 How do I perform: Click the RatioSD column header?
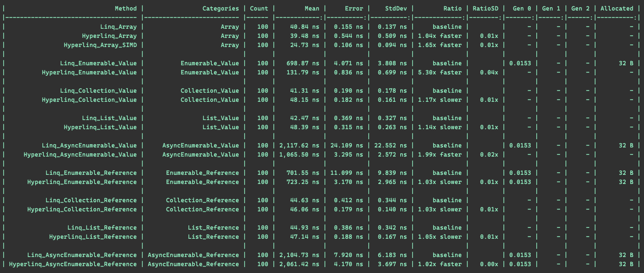pyautogui.click(x=486, y=8)
